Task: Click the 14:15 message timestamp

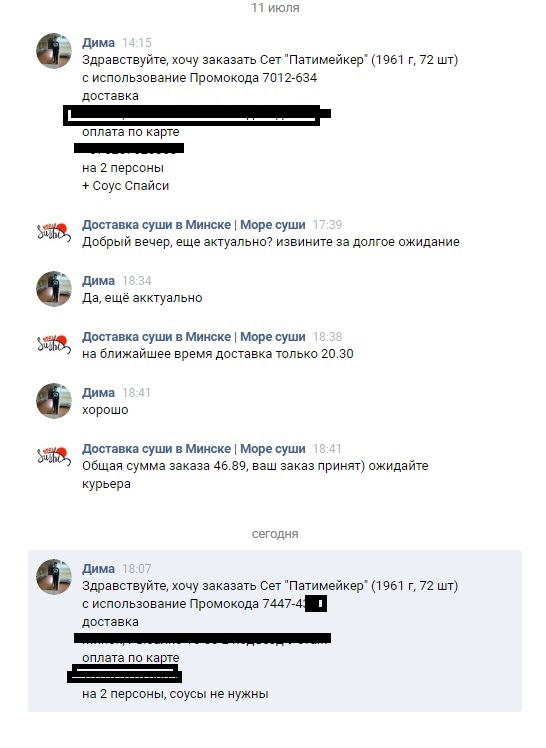Action: click(x=137, y=43)
